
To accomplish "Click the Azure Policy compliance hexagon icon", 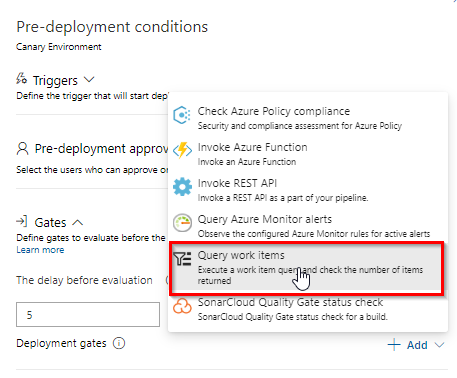I will (x=182, y=115).
